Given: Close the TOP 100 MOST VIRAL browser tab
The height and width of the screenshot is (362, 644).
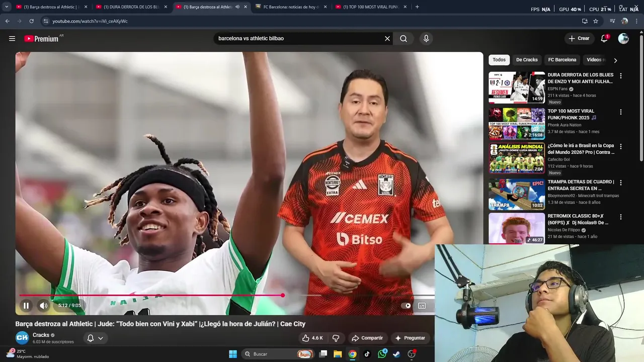Looking at the screenshot, I should click(405, 7).
